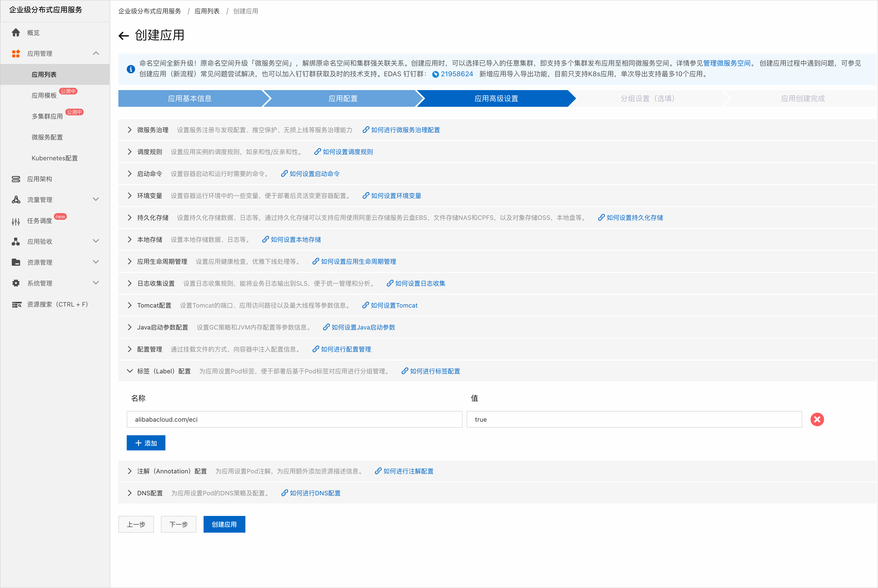Expand the 注解（Annotation）配置 section
This screenshot has width=878, height=588.
pyautogui.click(x=129, y=471)
